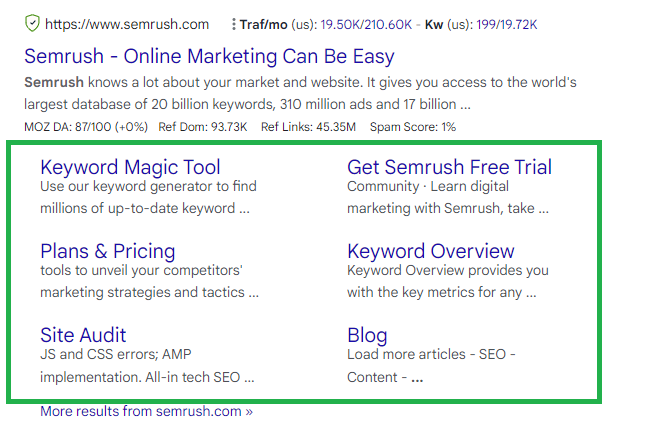
Task: Click the Ref Dom 93.73K metric
Action: tap(202, 127)
